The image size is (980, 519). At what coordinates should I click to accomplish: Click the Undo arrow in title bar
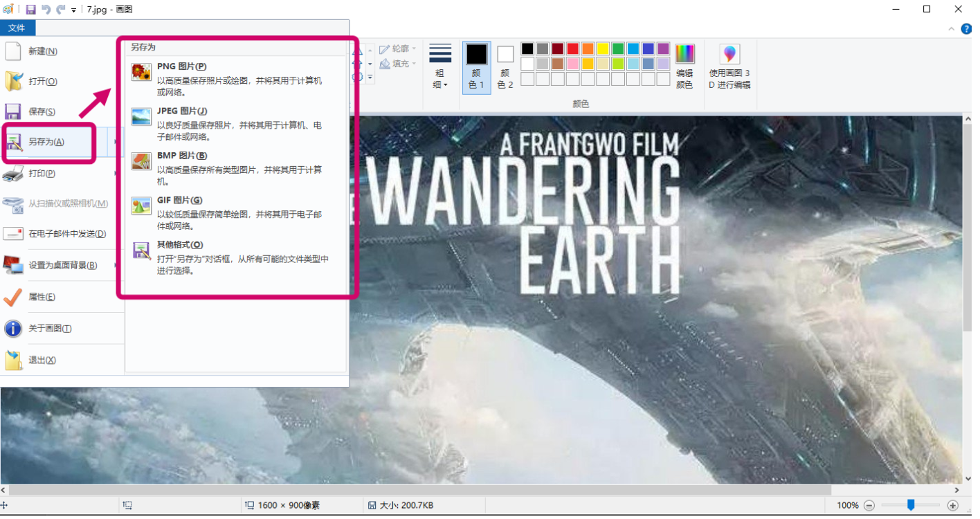pyautogui.click(x=46, y=10)
